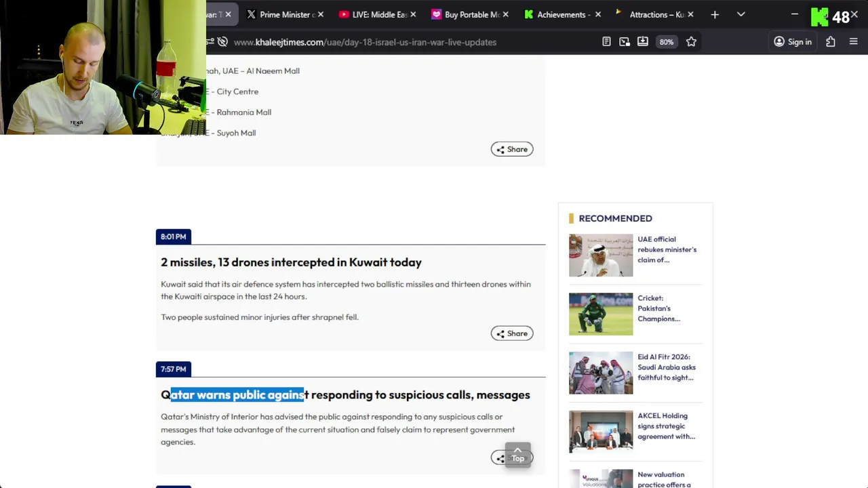Click the Kuwait said that its air defence paragraph

pos(346,290)
